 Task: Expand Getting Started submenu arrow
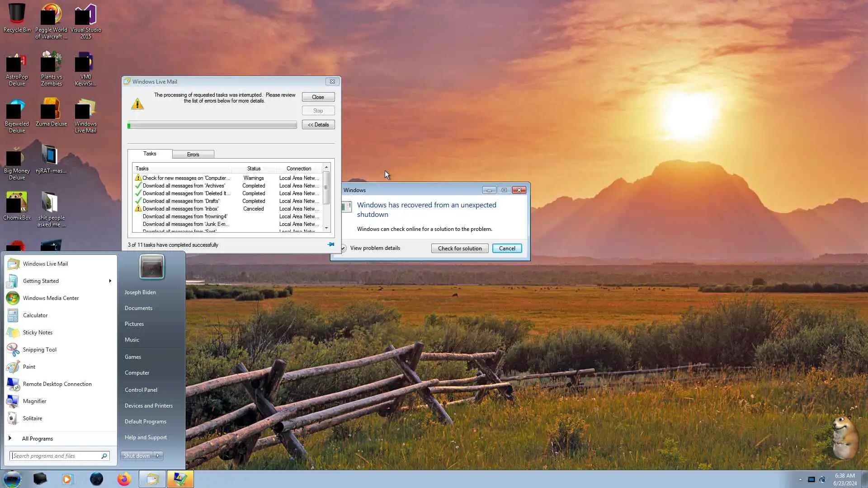110,281
